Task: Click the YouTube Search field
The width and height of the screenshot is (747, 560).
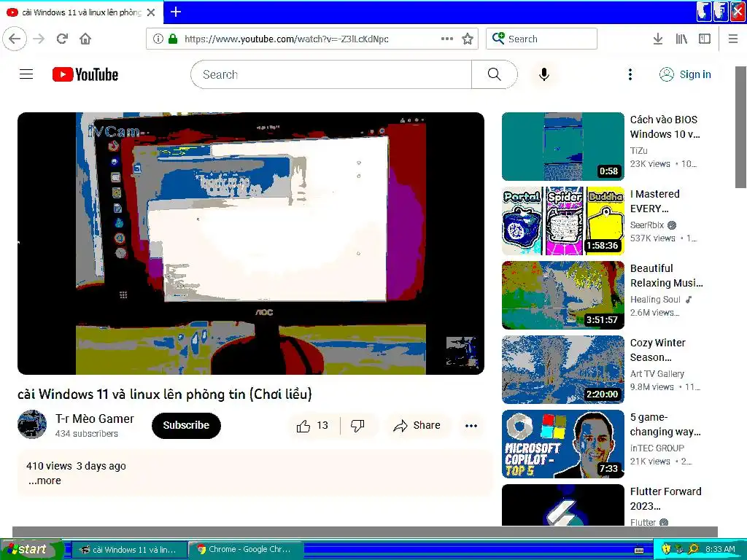Action: [x=331, y=74]
